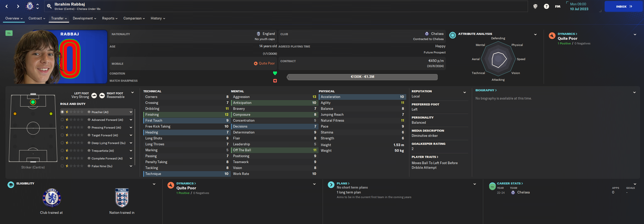This screenshot has height=224, width=644.
Task: Go forward with the right arrow
Action: 18,6
